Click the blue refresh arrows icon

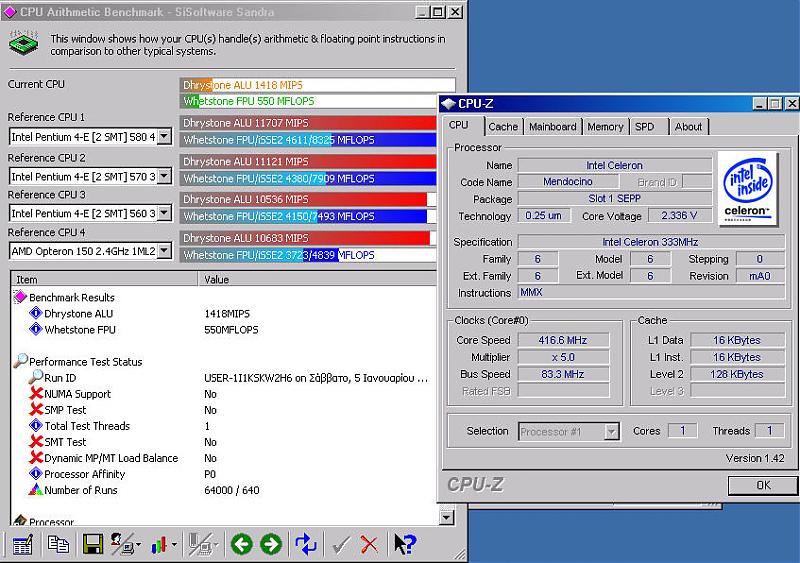(x=306, y=544)
